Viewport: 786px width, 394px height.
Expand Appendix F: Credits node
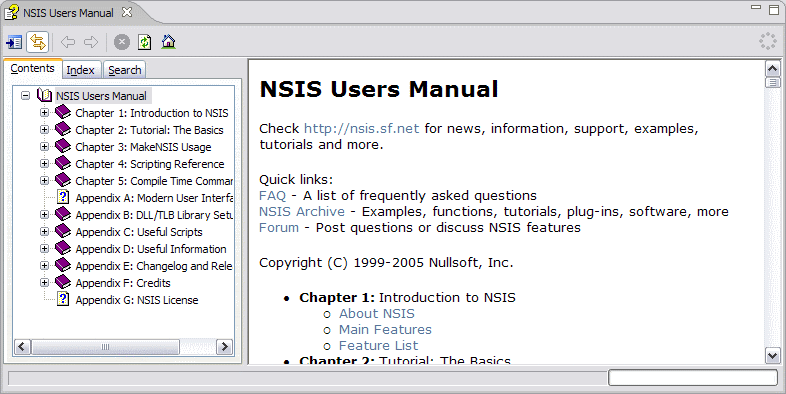point(45,283)
